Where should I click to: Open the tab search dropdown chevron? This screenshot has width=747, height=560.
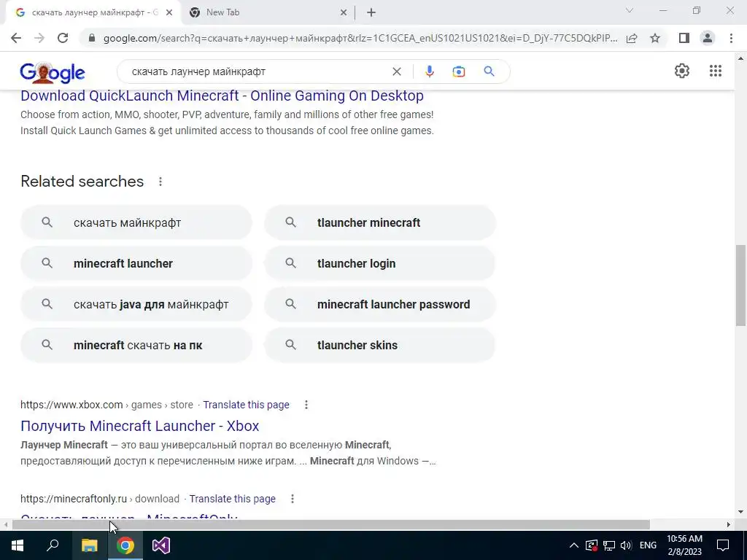click(x=630, y=10)
